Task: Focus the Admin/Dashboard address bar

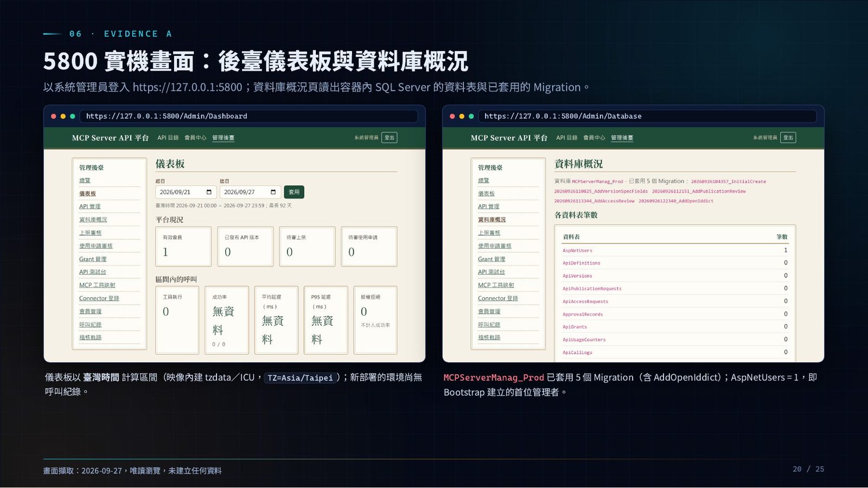Action: point(249,116)
